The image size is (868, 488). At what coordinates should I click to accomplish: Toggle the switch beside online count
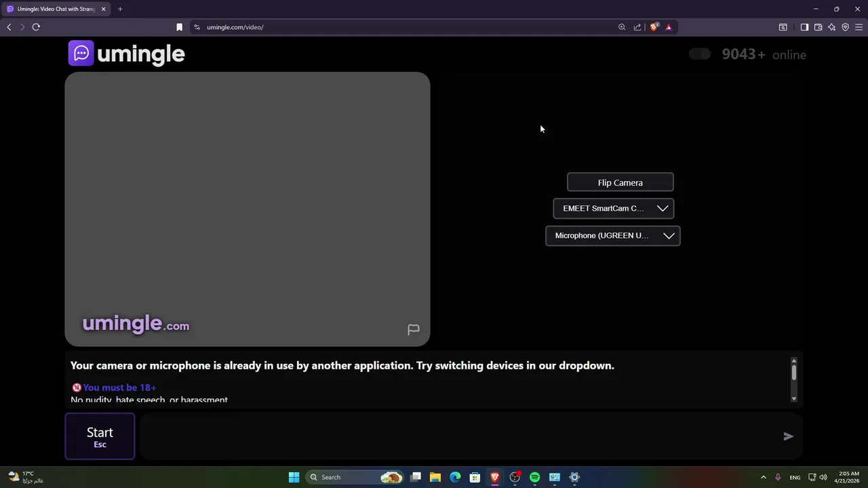tap(700, 54)
